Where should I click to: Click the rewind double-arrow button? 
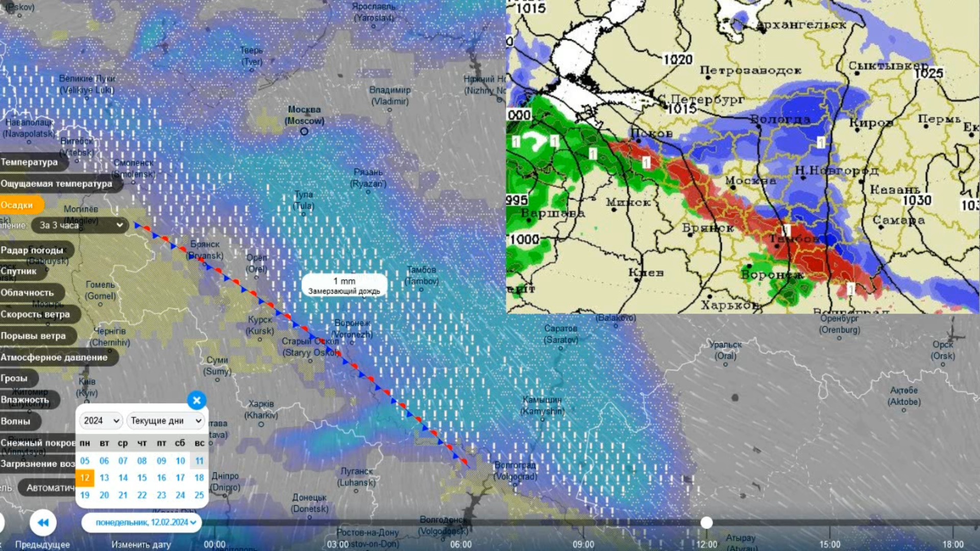coord(43,522)
